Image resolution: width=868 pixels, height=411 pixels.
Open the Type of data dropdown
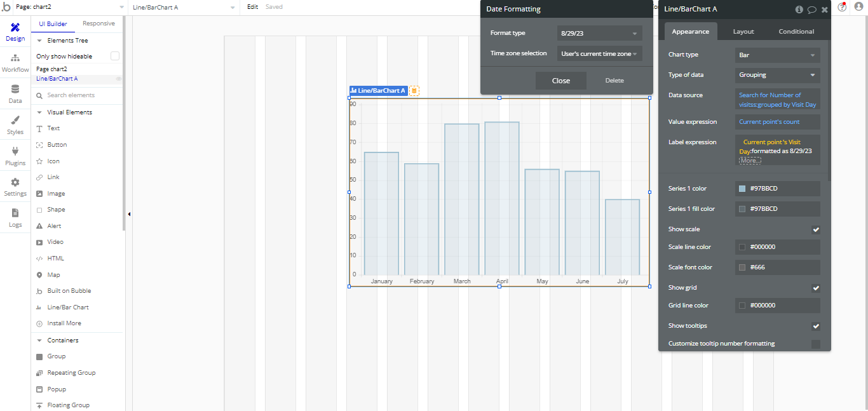(778, 75)
